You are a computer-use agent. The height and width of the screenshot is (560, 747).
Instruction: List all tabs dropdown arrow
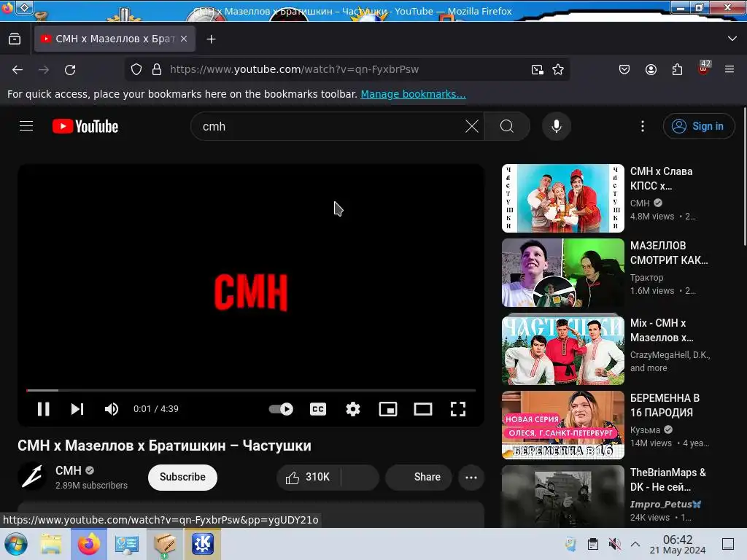pos(732,39)
